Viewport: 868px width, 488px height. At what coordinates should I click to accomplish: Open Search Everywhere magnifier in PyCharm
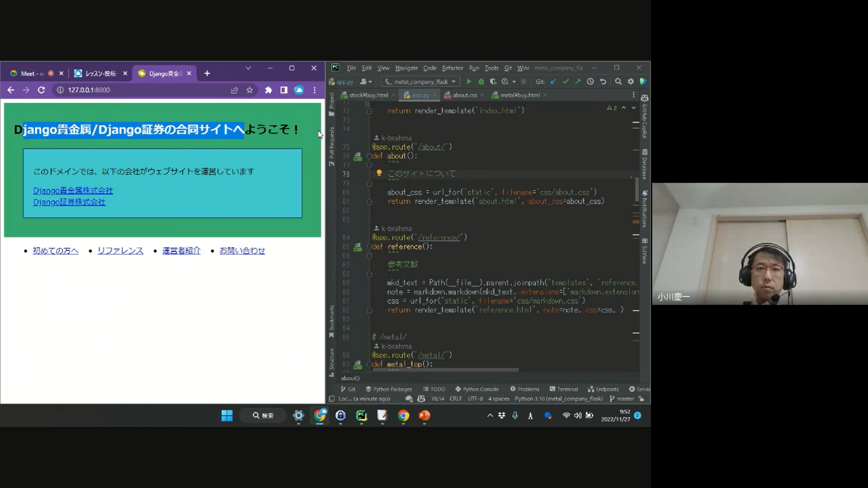coord(618,82)
